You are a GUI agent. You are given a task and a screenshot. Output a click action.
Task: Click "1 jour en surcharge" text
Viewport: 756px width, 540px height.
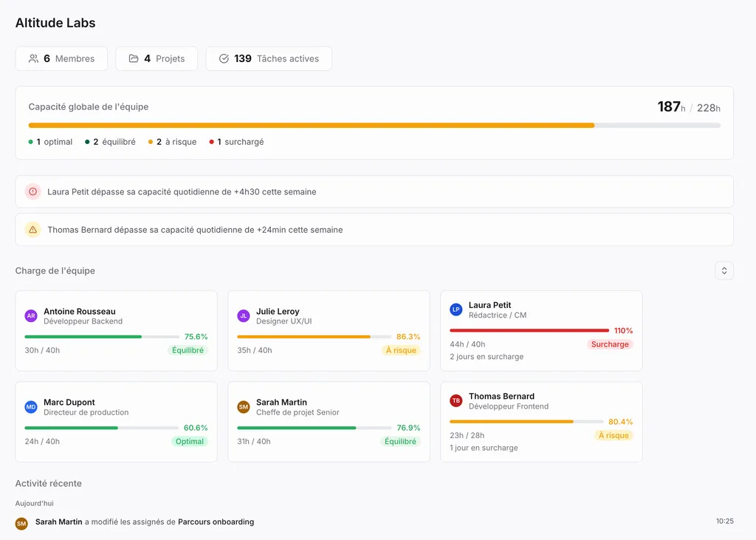click(484, 448)
